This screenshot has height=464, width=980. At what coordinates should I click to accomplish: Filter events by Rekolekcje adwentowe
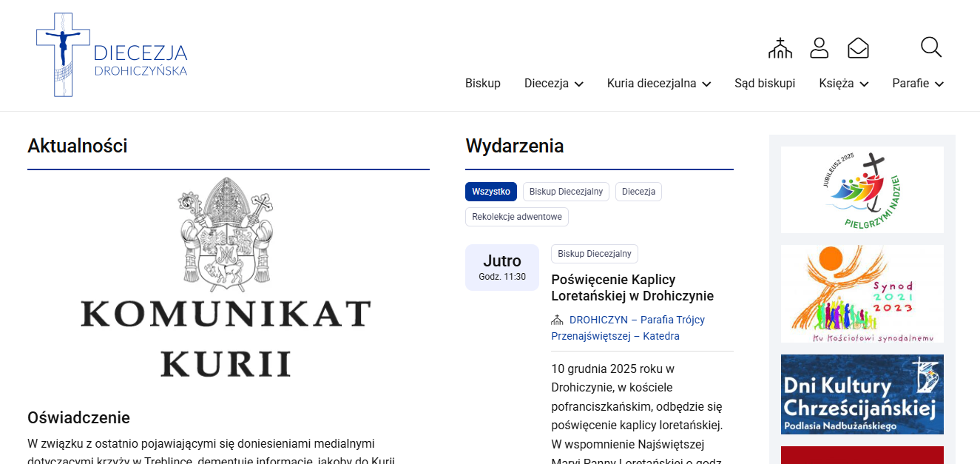[x=517, y=217]
